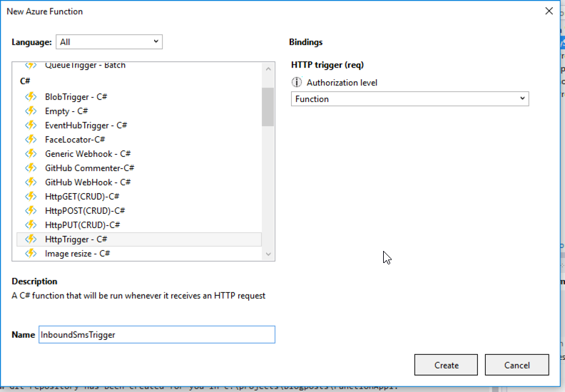This screenshot has width=565, height=392.
Task: Click the FaceLocator-C# template icon
Action: click(31, 139)
